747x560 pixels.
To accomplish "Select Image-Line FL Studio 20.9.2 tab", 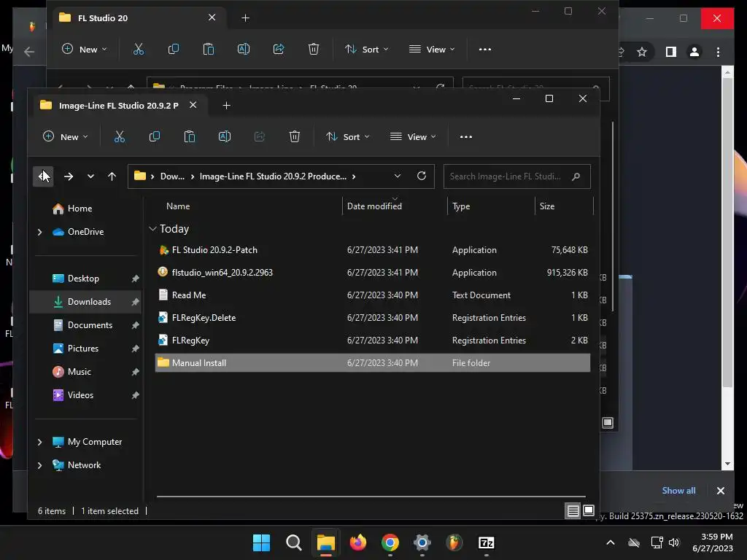I will [x=120, y=105].
